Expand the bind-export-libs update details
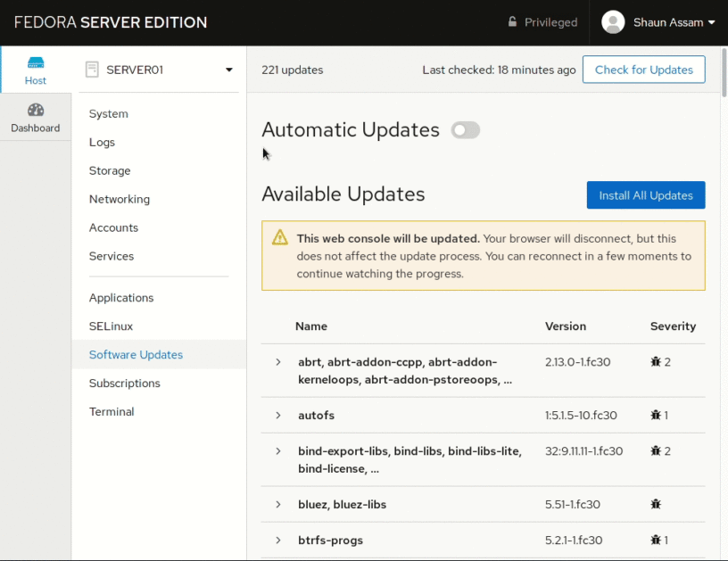The width and height of the screenshot is (728, 561). click(278, 451)
